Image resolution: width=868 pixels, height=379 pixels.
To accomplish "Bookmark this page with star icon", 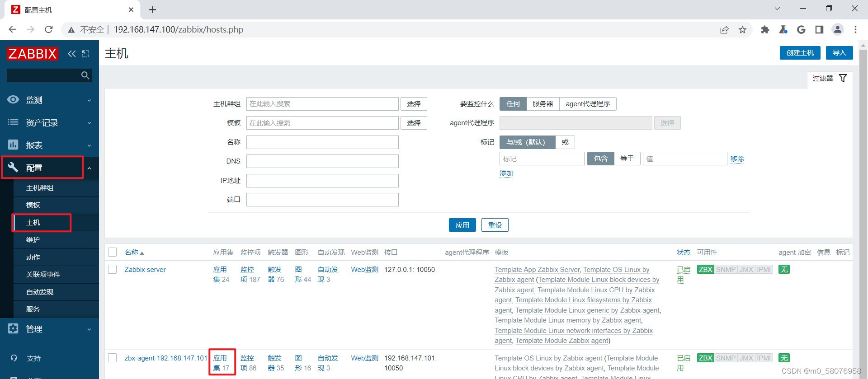I will click(x=742, y=29).
